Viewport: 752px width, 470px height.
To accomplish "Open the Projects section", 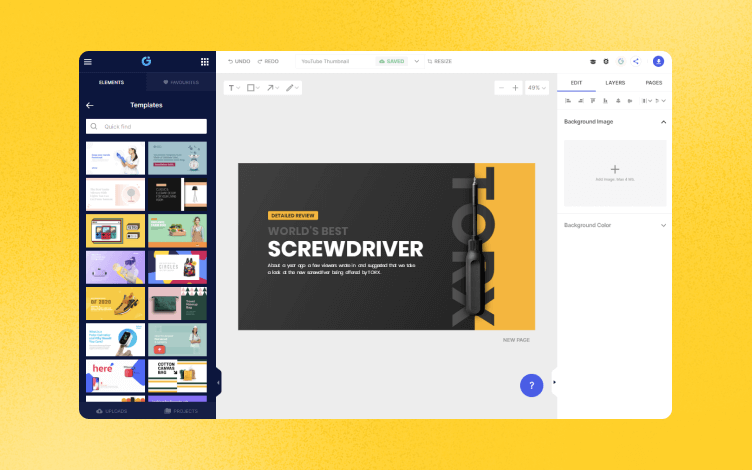I will 181,411.
